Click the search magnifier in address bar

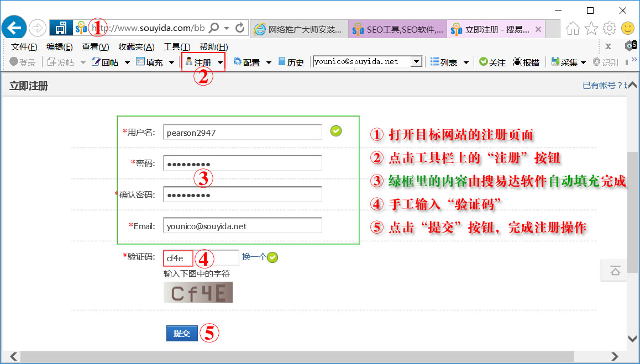214,28
